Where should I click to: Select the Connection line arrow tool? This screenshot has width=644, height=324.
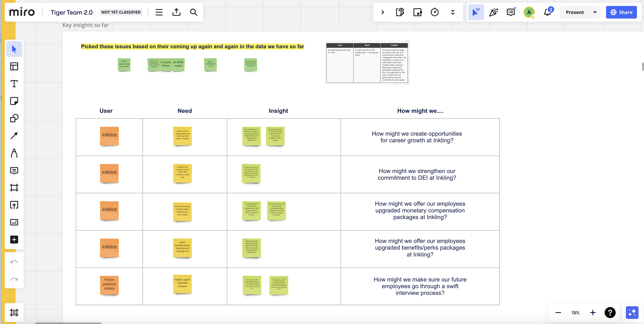point(14,136)
